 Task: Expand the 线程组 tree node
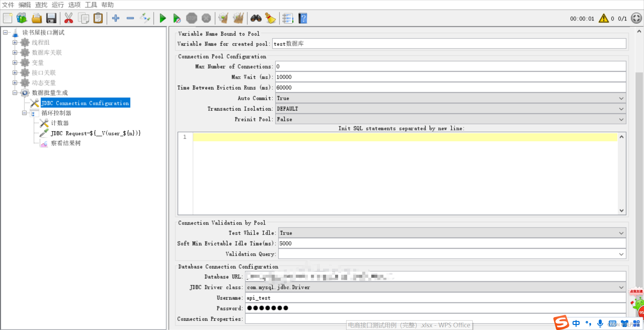[15, 43]
